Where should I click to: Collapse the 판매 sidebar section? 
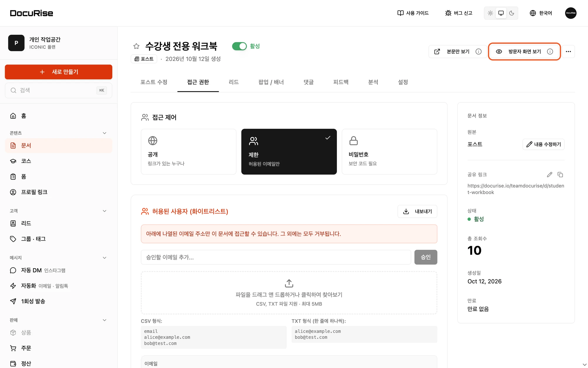[x=104, y=320]
